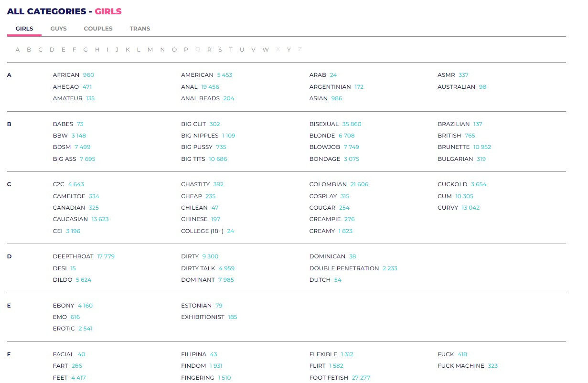Jump to letter U in the alphabet index

tap(242, 50)
